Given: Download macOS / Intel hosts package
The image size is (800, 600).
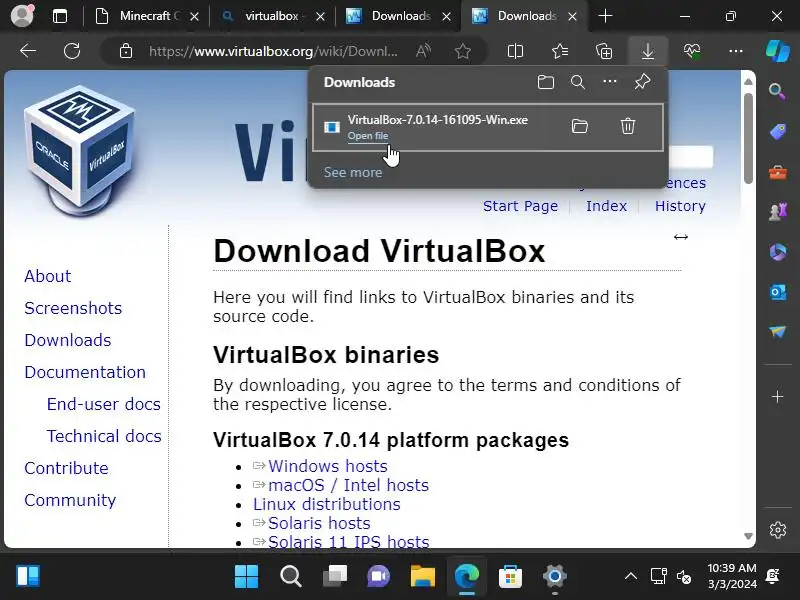Looking at the screenshot, I should click(348, 485).
